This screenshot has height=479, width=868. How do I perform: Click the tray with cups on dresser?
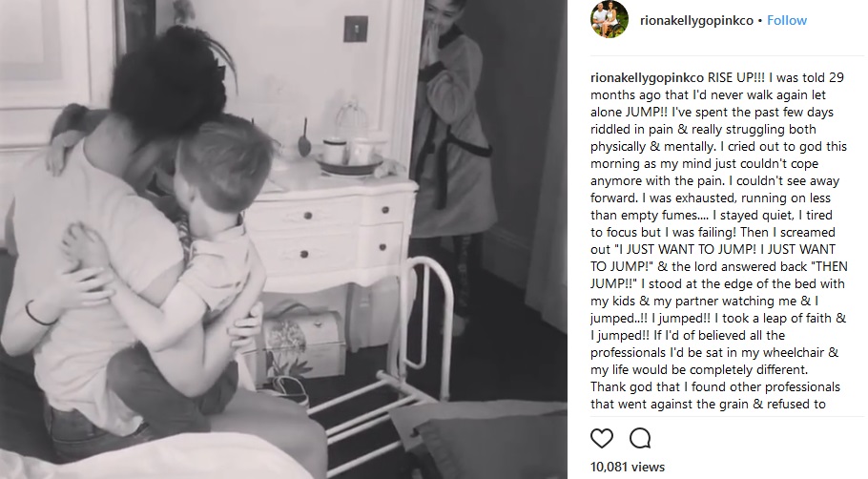point(349,157)
